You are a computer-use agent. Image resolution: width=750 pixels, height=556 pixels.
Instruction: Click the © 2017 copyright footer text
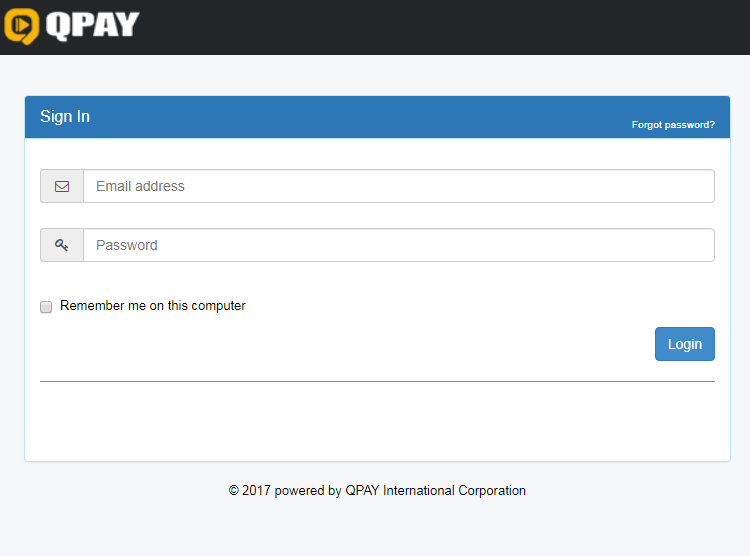coord(249,491)
